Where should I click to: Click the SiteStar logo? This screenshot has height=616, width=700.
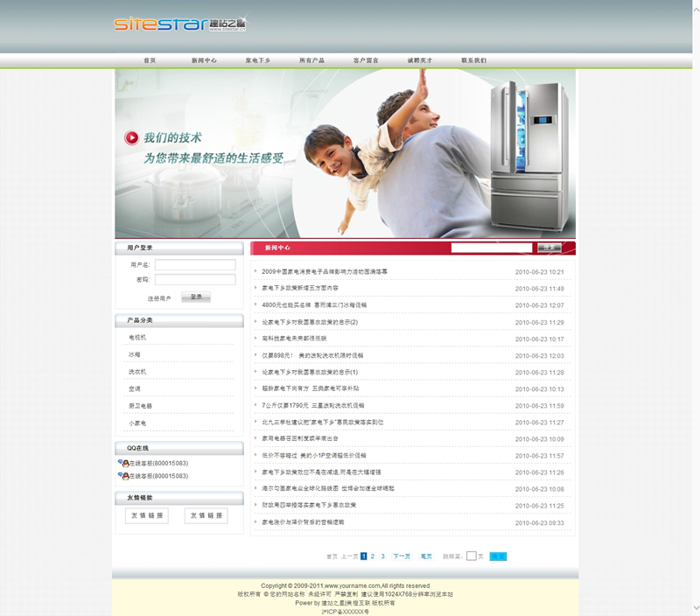click(179, 24)
